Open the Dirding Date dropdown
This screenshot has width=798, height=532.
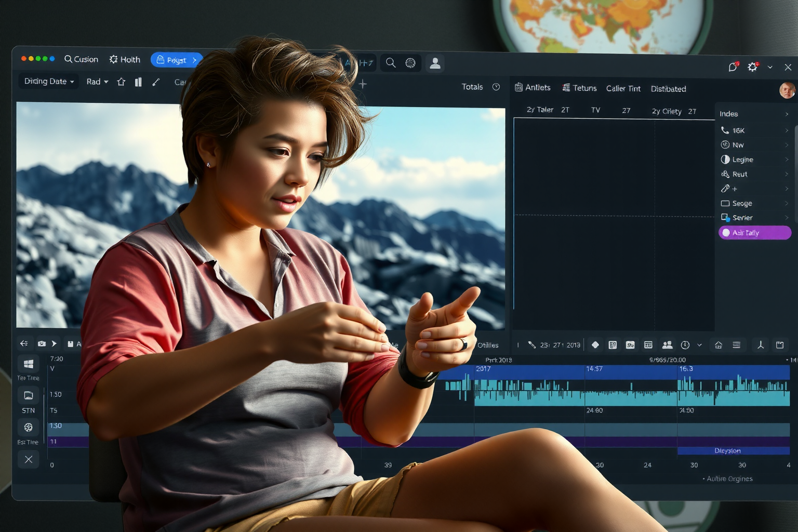pos(49,82)
